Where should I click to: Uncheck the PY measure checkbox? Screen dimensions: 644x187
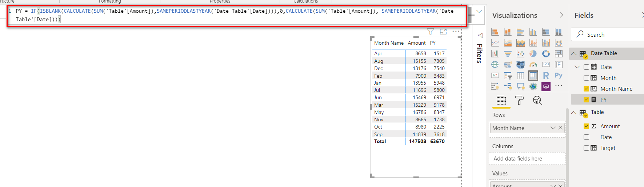tap(586, 99)
